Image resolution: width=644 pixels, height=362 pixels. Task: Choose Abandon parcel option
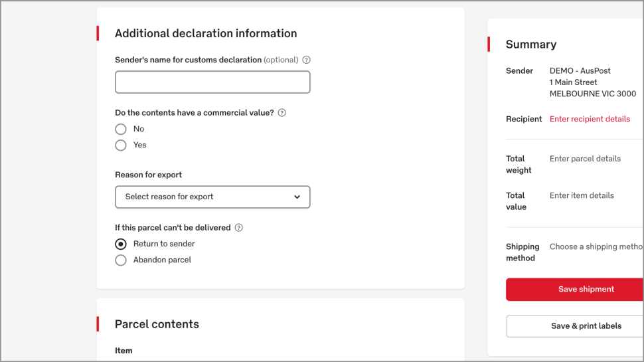tap(121, 260)
